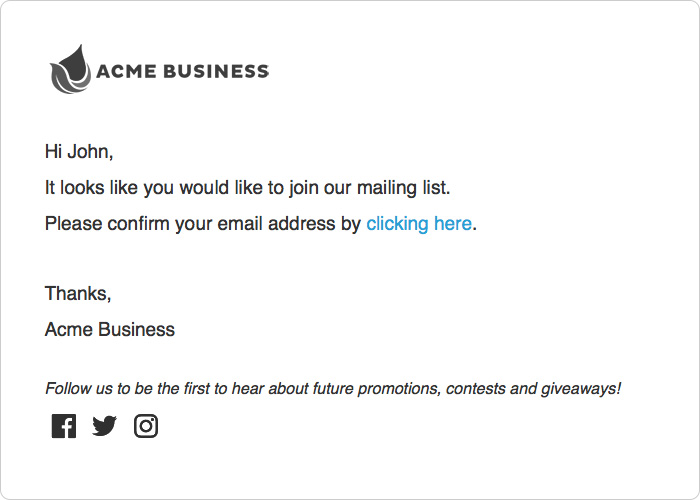Click the Acme droplet logo icon
Screen dimensions: 700x500
click(69, 69)
